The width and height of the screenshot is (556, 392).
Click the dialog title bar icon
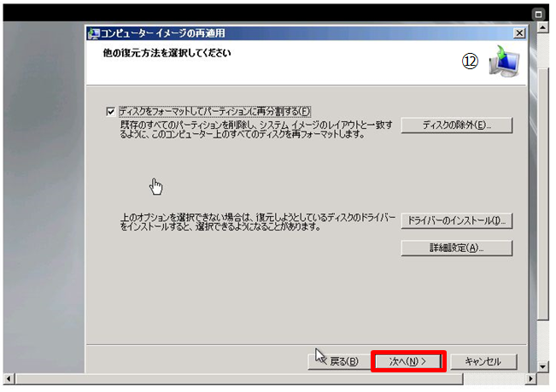pos(94,33)
